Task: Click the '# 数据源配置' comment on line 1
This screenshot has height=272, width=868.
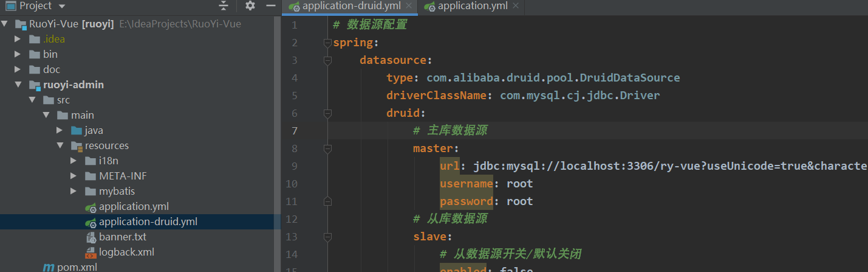Action: 370,25
